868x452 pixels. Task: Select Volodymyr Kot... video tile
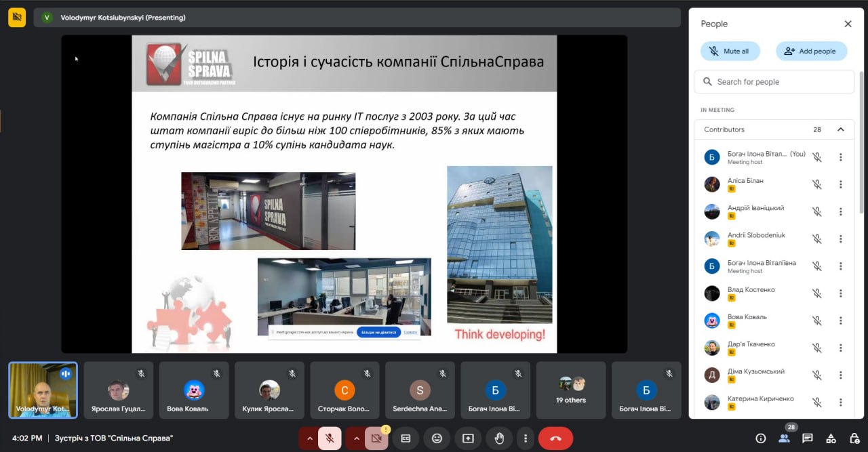(43, 390)
